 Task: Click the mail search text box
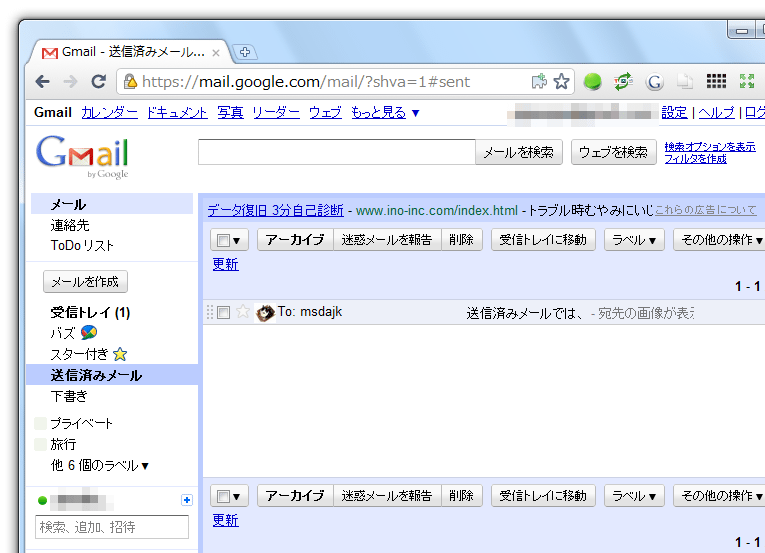(337, 152)
